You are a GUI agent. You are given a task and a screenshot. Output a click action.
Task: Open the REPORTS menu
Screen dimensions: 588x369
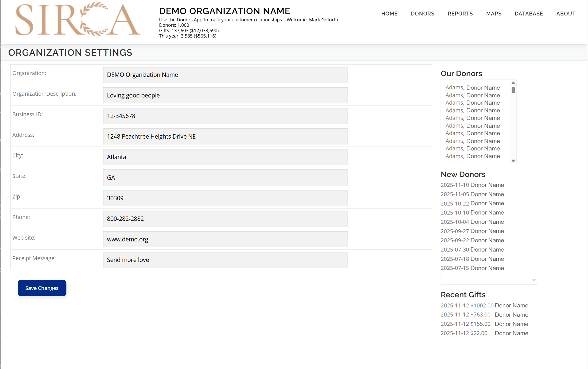point(460,14)
